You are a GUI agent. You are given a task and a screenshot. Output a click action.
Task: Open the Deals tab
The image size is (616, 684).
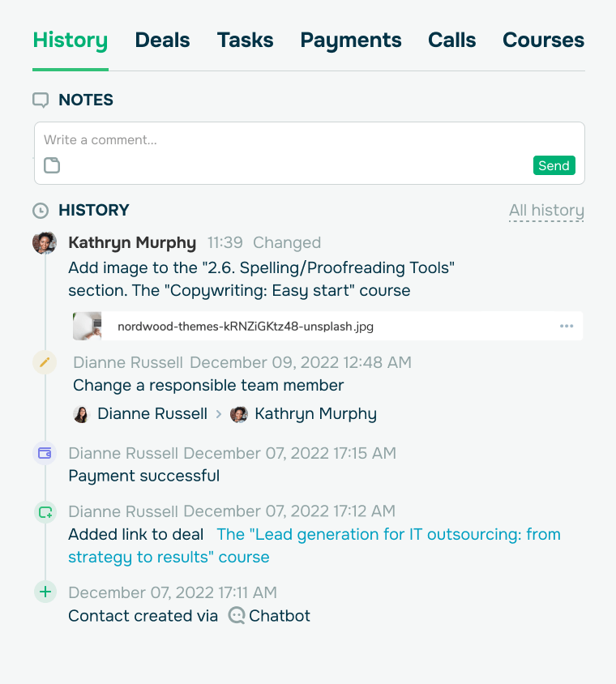(x=162, y=41)
